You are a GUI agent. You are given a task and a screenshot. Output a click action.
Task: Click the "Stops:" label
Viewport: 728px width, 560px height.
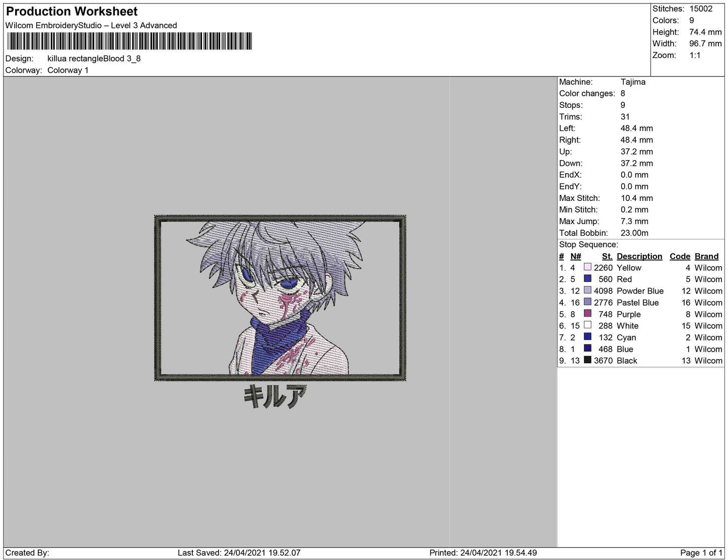coord(571,105)
